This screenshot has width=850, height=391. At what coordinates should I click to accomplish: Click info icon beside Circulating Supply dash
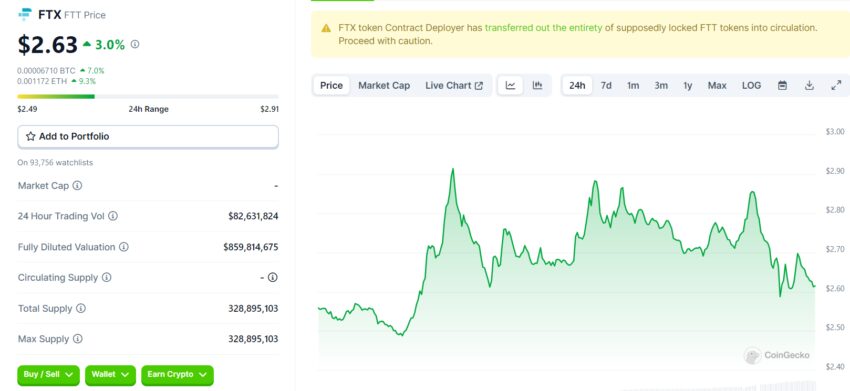click(273, 277)
